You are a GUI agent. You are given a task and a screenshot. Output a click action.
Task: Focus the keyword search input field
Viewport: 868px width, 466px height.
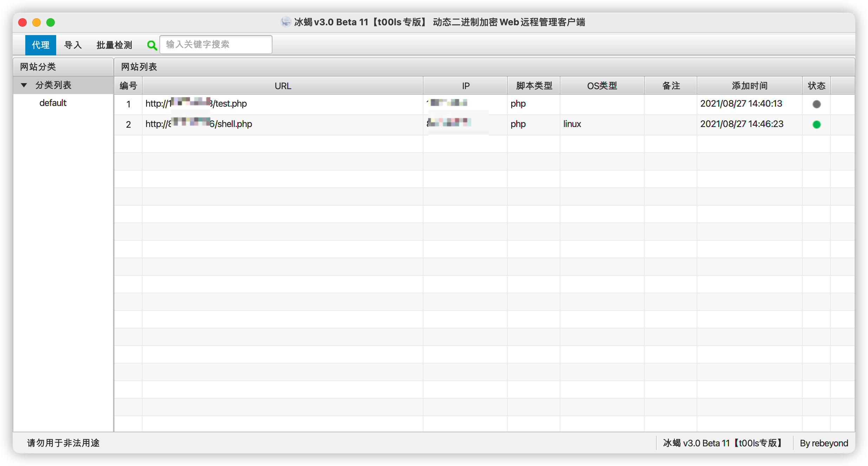(x=216, y=45)
